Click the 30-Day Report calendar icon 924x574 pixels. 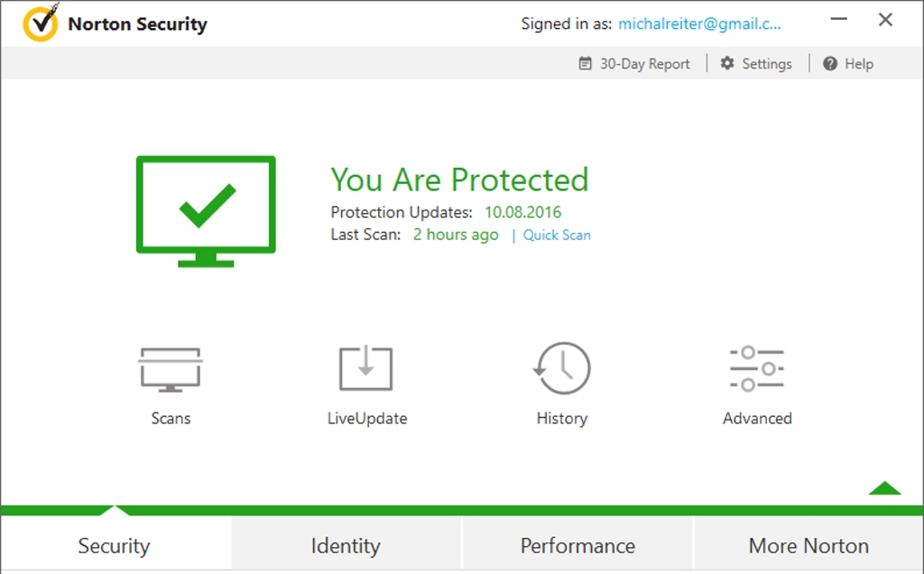pos(585,63)
